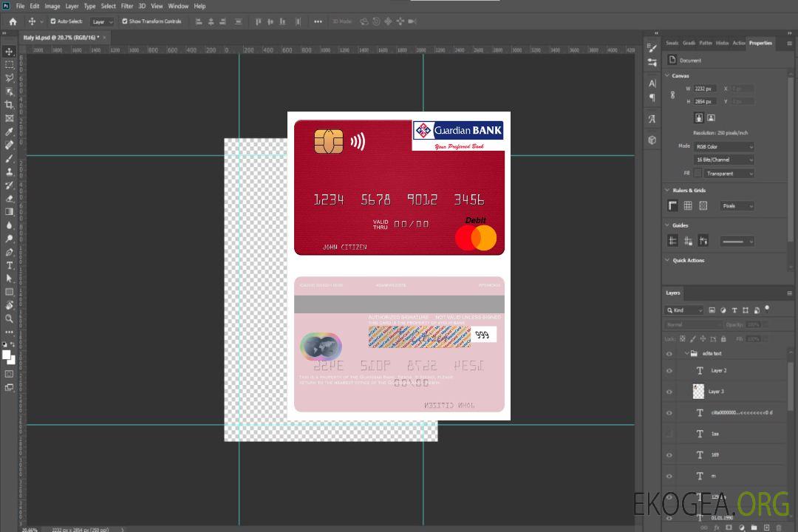Screen dimensions: 798x532
Task: Open the Auto-Select Layer dropdown
Action: click(102, 22)
